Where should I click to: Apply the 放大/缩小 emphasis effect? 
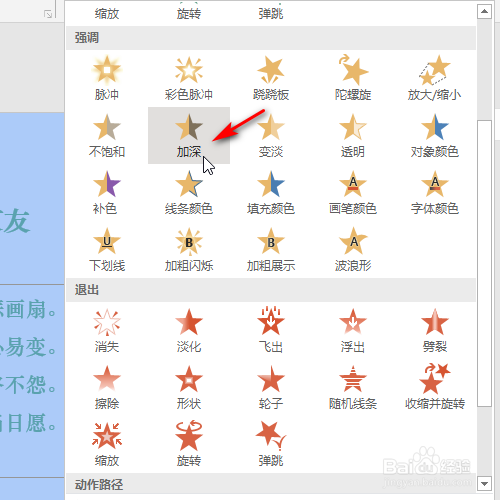point(435,79)
